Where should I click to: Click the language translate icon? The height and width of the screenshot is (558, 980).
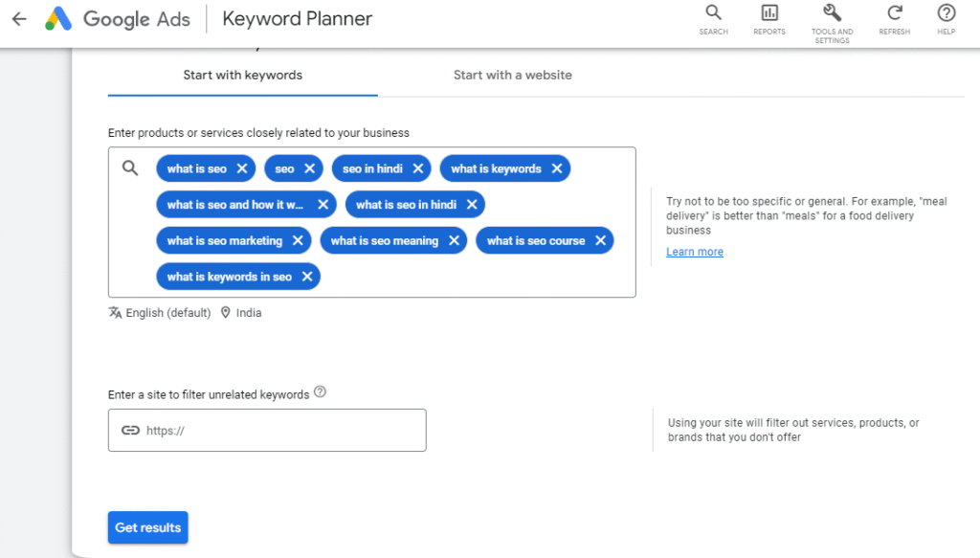(115, 312)
